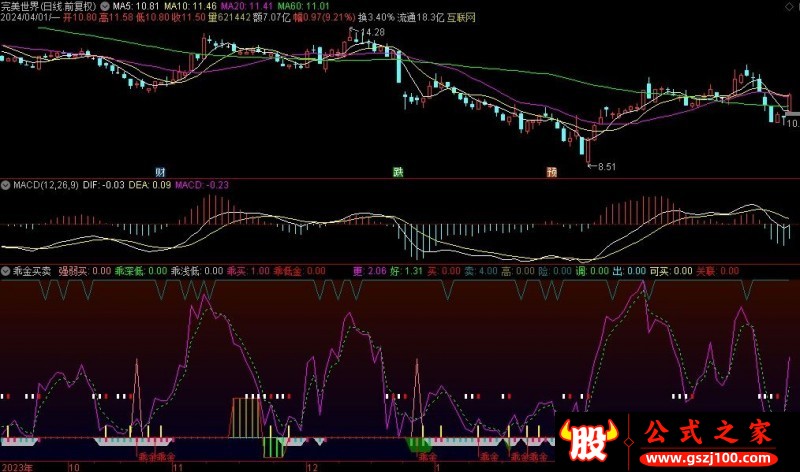
Task: Click the green 跌 marker icon
Action: tap(397, 171)
